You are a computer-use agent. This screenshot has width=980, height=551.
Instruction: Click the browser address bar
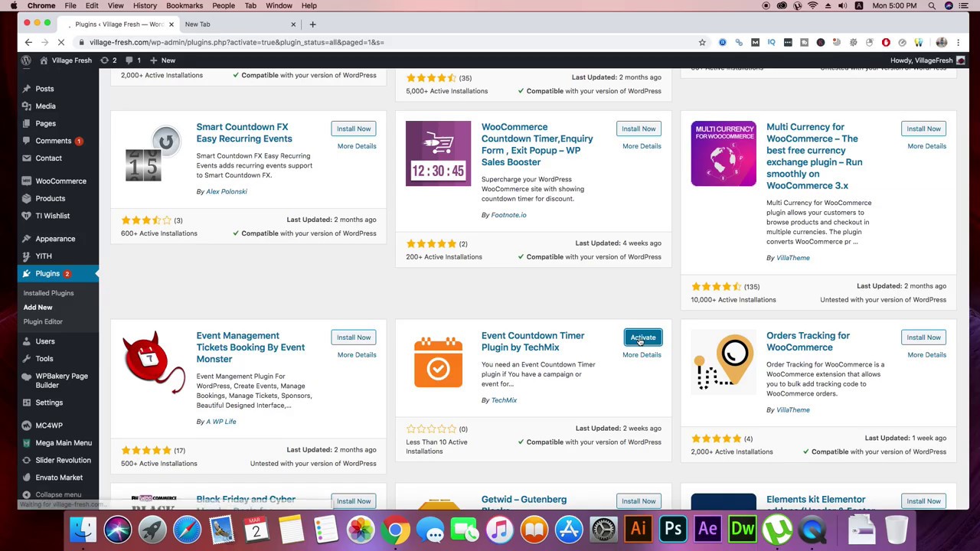click(x=383, y=42)
